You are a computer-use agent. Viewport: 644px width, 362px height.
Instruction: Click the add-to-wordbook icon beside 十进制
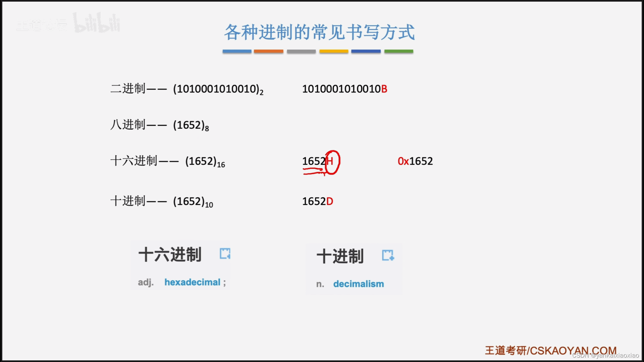click(x=388, y=255)
